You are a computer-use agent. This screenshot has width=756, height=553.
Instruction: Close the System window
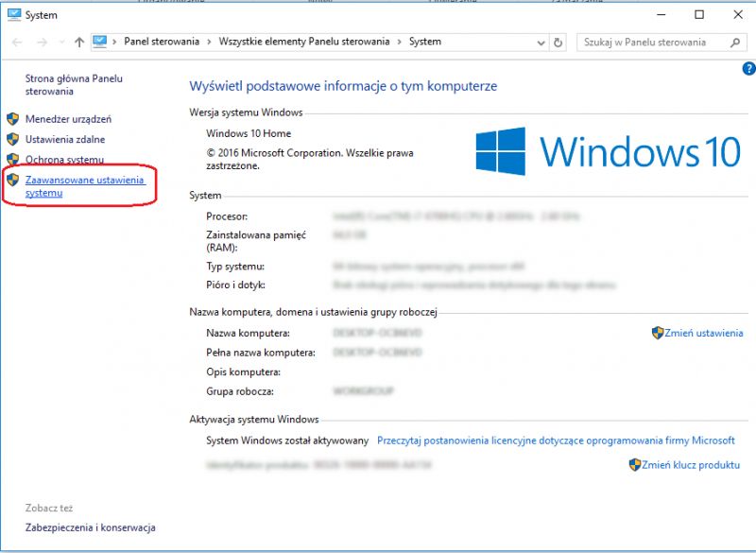point(738,15)
